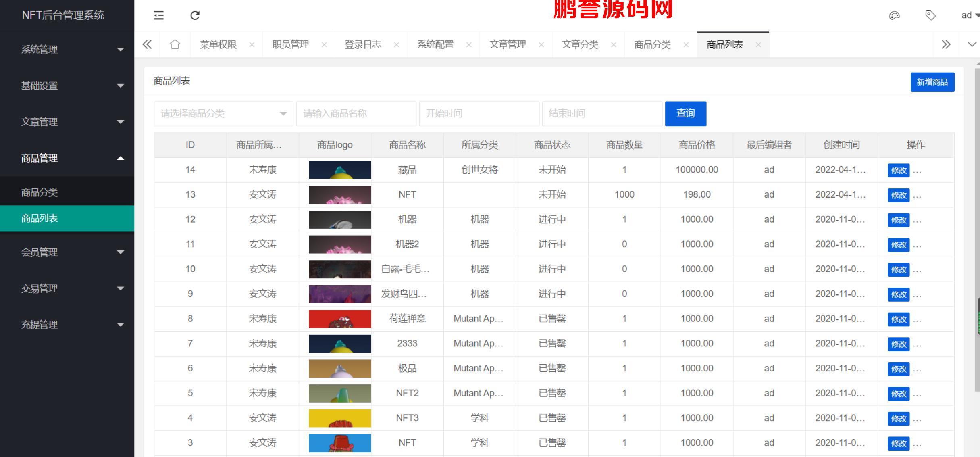Open the 请选择商品分类 dropdown
Viewport: 980px width, 457px height.
pos(223,114)
